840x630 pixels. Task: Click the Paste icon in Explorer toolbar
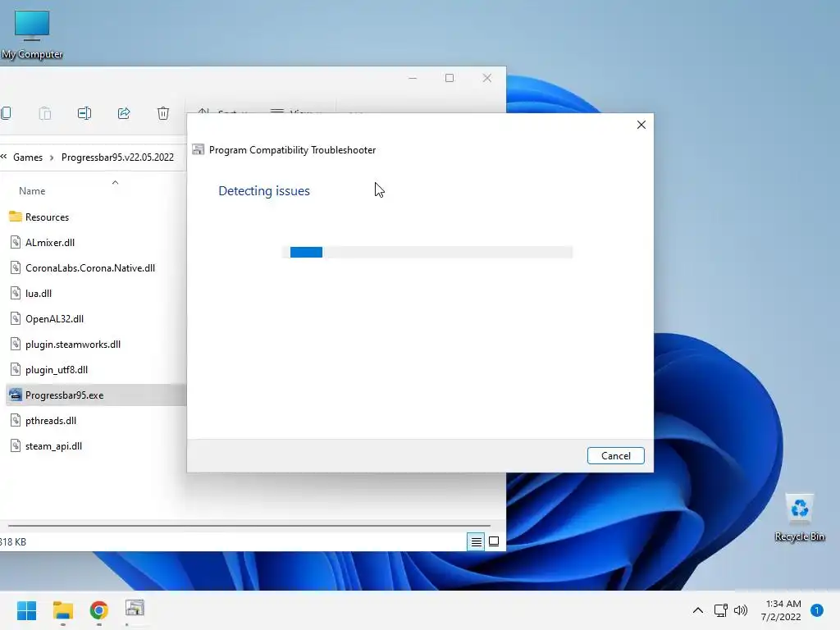point(45,113)
